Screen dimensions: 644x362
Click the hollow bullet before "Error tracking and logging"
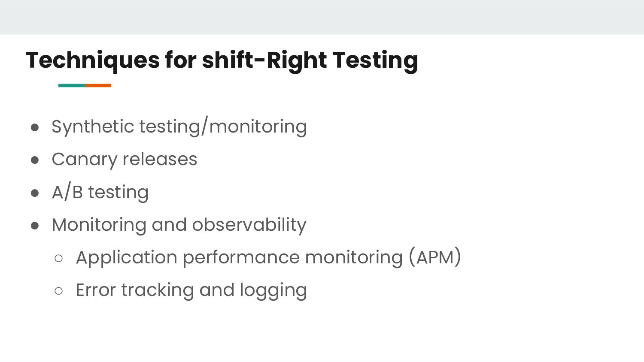point(59,291)
